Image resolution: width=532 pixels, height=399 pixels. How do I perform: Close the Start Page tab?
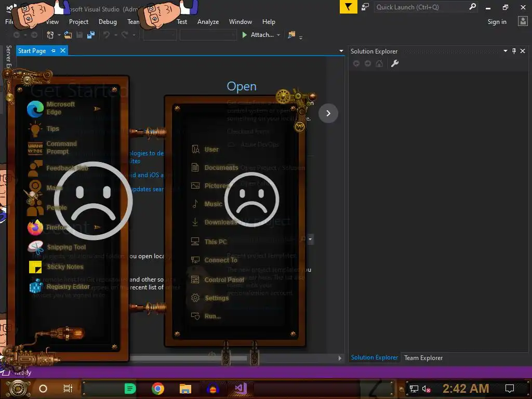tap(63, 50)
